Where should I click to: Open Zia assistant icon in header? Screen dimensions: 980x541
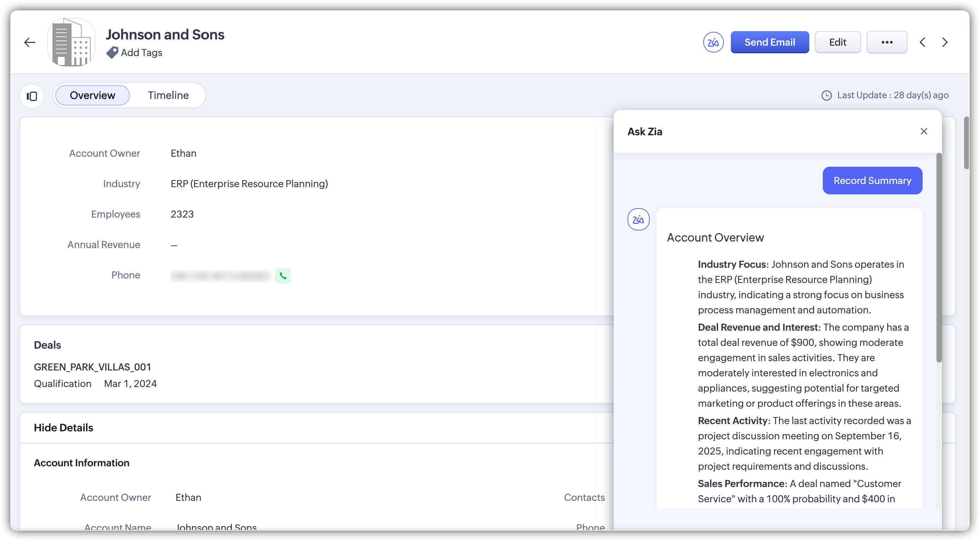[713, 42]
